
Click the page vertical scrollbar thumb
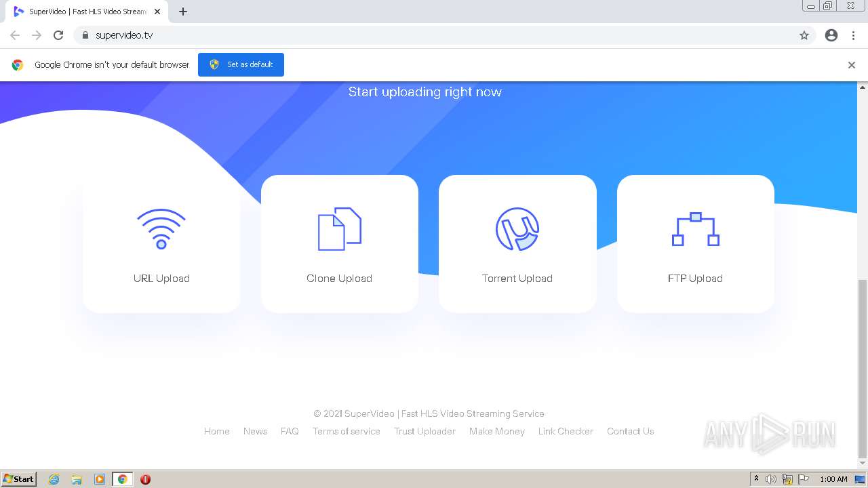click(863, 368)
